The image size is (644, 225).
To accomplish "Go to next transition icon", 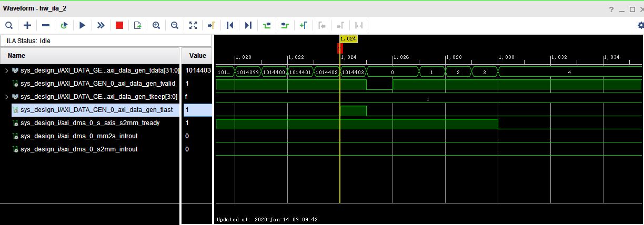I will 285,25.
